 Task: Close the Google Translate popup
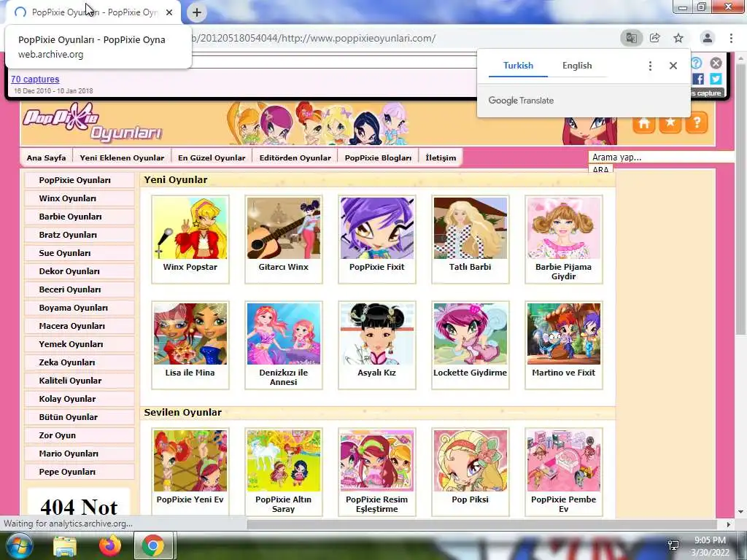(x=673, y=66)
